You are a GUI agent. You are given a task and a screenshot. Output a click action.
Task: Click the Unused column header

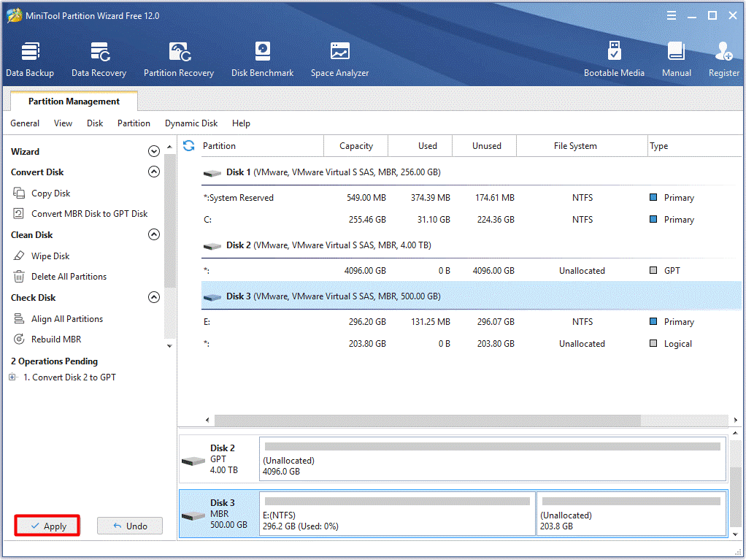485,146
